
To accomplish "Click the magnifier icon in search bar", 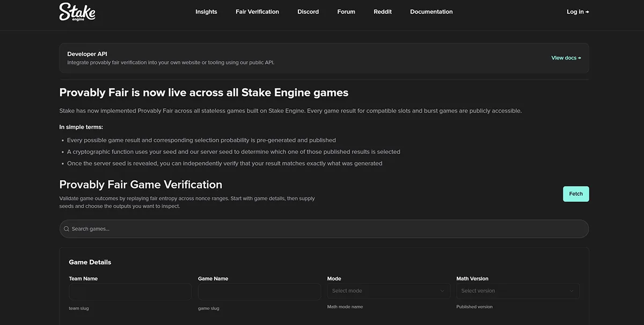I will [x=67, y=229].
